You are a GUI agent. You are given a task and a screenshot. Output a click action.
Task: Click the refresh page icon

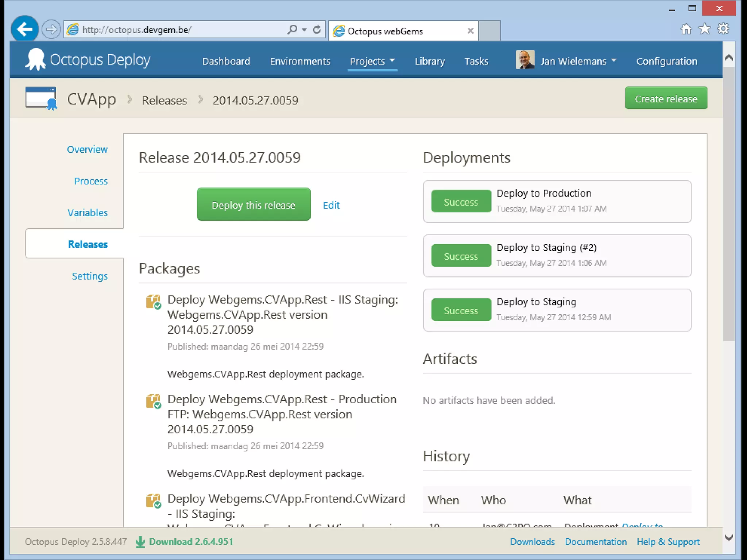pos(317,29)
